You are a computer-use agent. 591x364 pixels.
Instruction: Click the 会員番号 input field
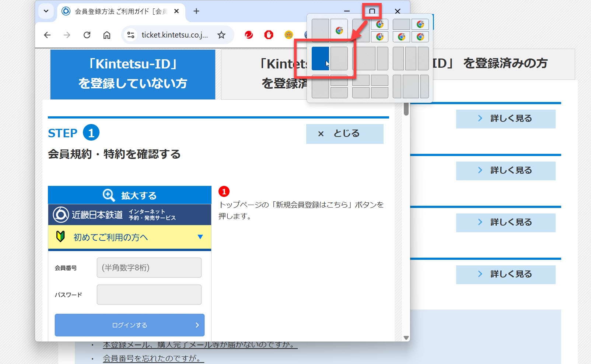pos(149,268)
